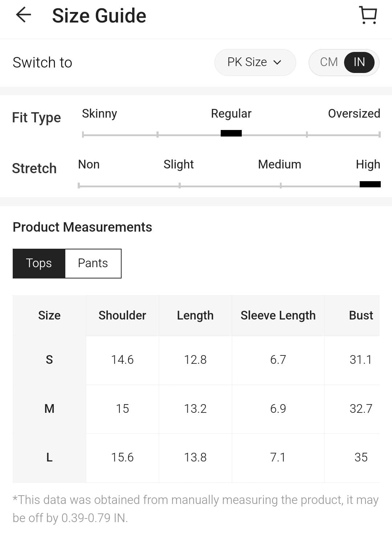The image size is (392, 533).
Task: Click the Shoulder column header
Action: coord(122,315)
